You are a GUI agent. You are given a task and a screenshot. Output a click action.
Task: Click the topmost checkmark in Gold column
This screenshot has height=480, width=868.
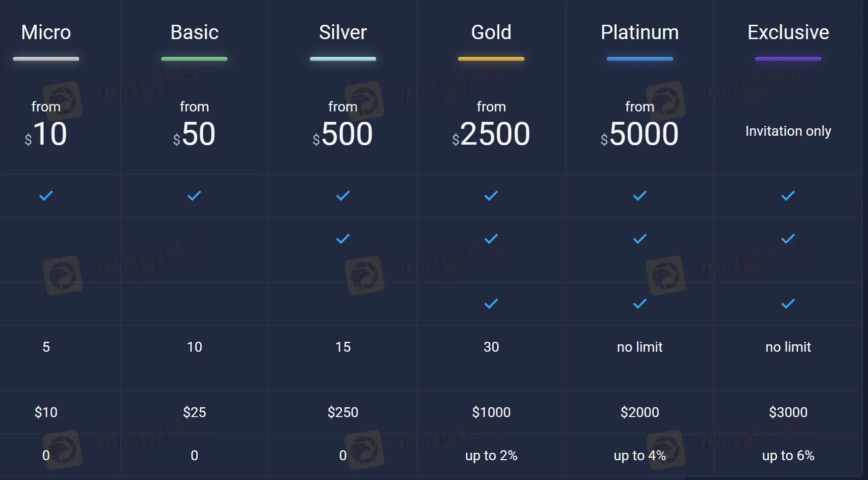(491, 196)
